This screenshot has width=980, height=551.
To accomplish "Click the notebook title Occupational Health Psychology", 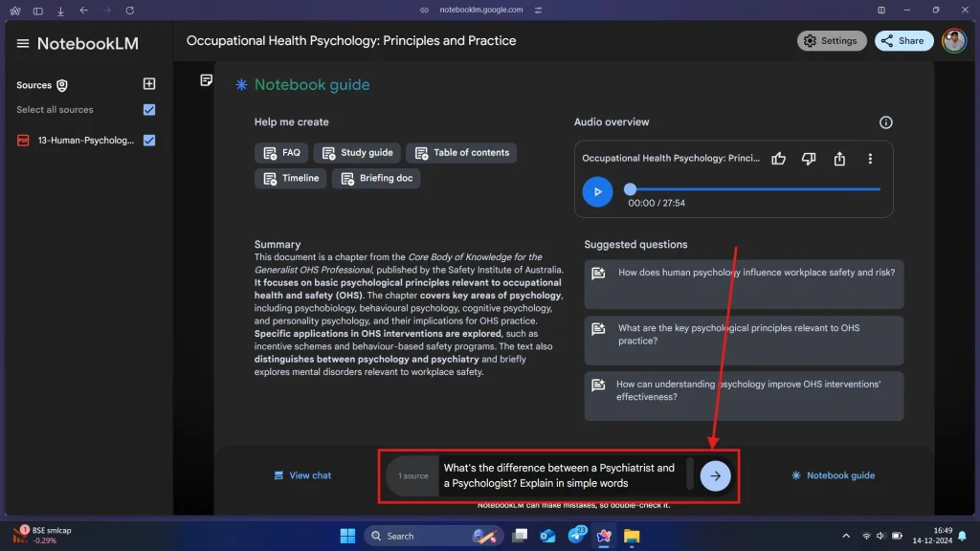I will tap(351, 41).
